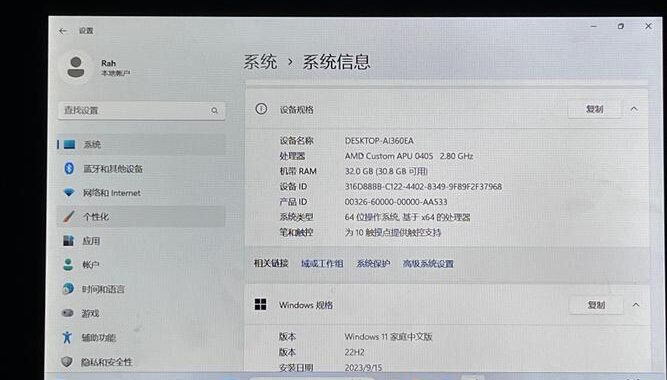Click the network Wi-Fi icon in sidebar
This screenshot has width=667, height=380.
click(69, 193)
